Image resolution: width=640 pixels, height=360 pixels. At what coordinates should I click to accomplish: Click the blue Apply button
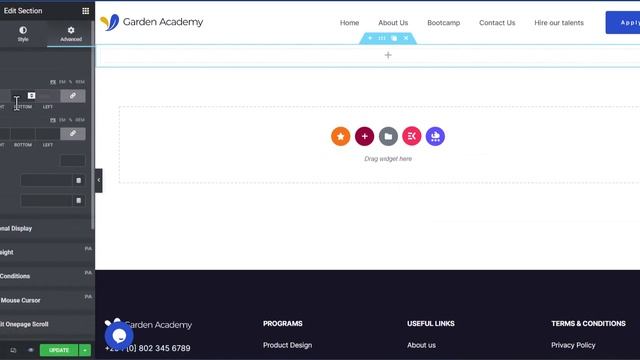tap(623, 22)
